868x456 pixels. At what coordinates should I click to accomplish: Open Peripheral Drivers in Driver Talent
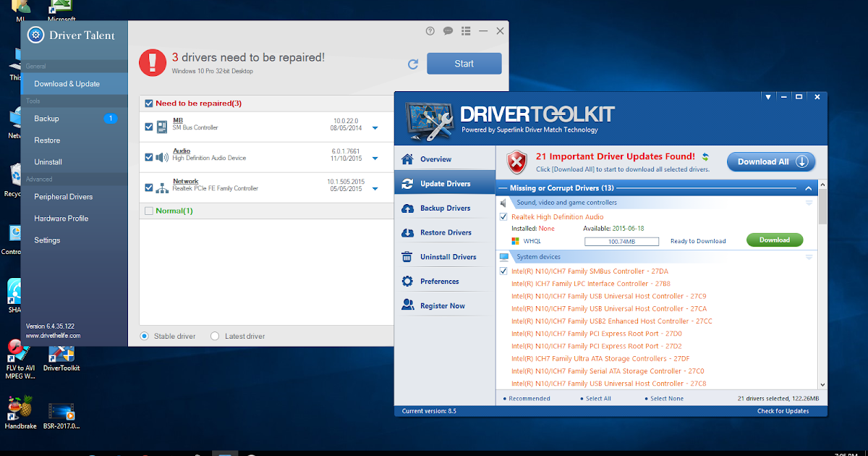[75, 197]
